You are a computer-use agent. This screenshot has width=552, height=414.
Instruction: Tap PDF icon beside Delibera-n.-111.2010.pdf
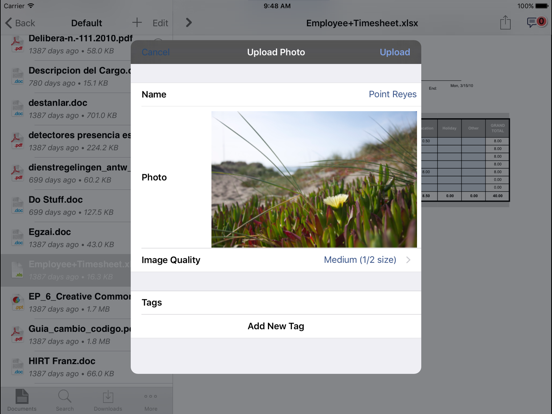click(x=17, y=44)
